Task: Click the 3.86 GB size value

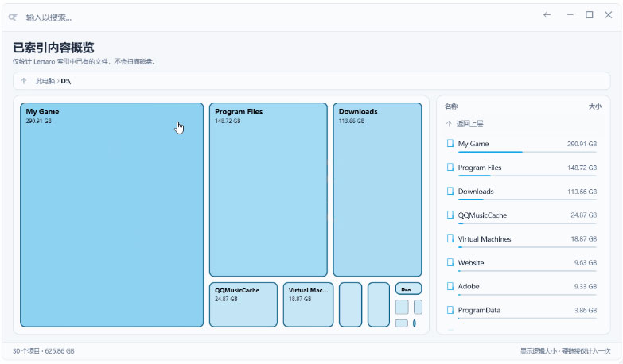Action: [586, 310]
